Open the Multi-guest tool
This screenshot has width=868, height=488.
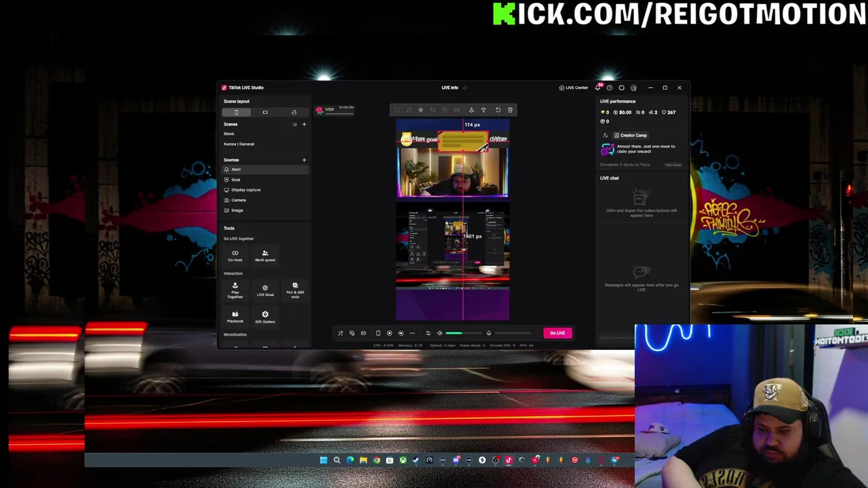[x=265, y=256]
